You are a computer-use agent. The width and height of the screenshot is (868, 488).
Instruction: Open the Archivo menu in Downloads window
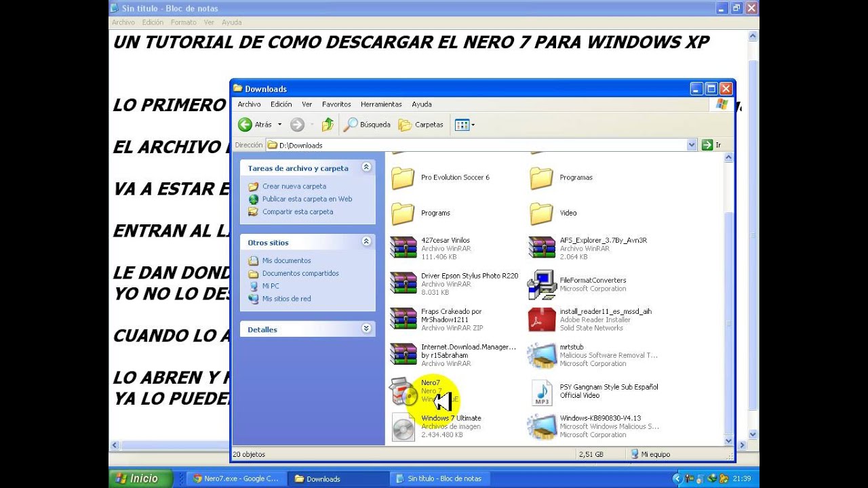point(249,104)
